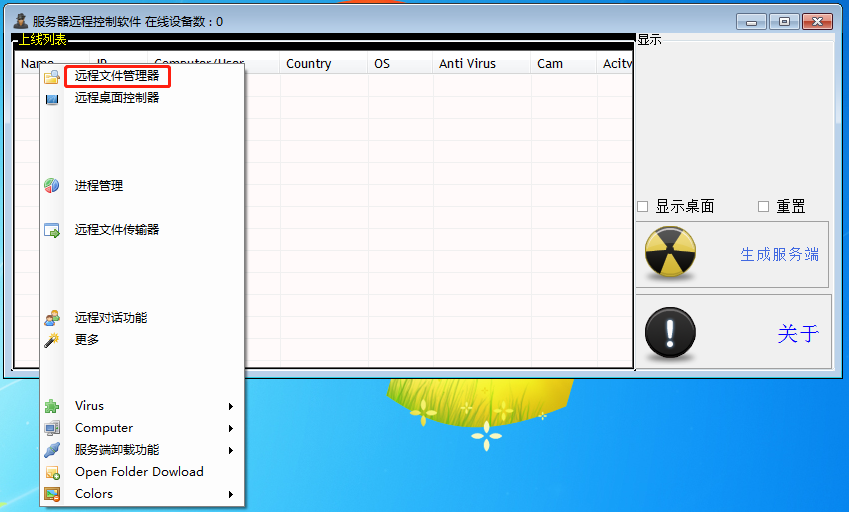Image resolution: width=849 pixels, height=512 pixels.
Task: Click the pie chart icon for 进程管理
Action: (x=52, y=186)
